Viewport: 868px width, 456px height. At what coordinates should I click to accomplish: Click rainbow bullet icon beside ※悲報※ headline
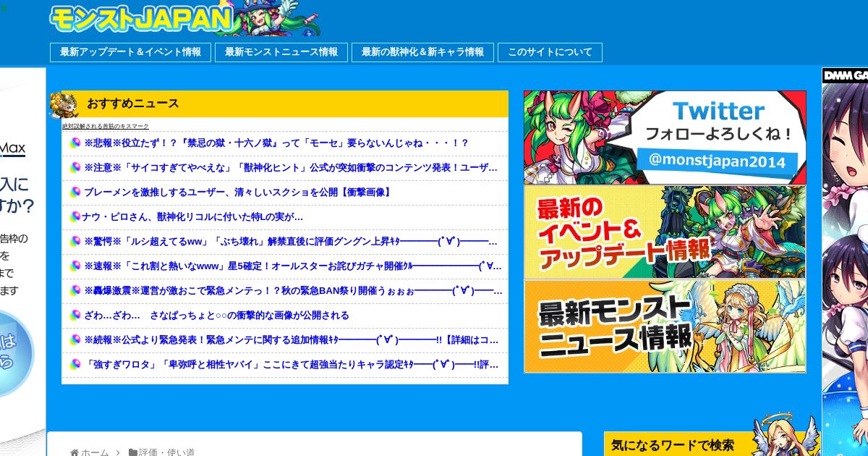click(x=75, y=143)
